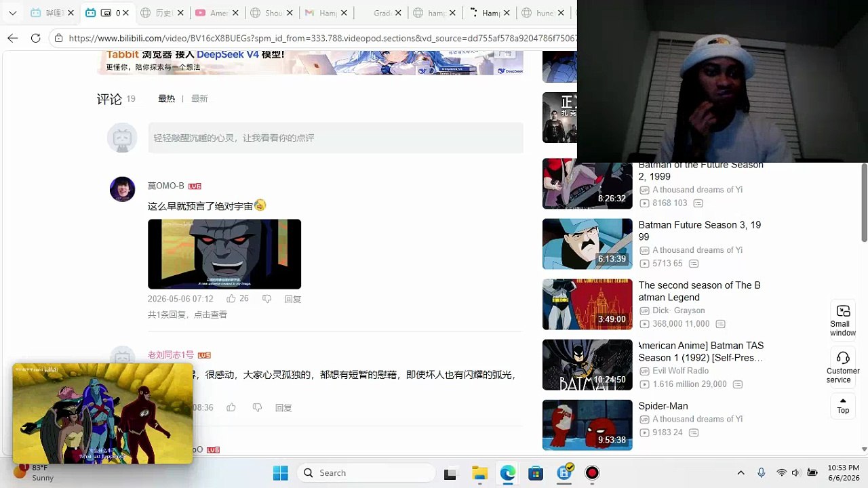Open the network and volume quick settings

(x=796, y=473)
